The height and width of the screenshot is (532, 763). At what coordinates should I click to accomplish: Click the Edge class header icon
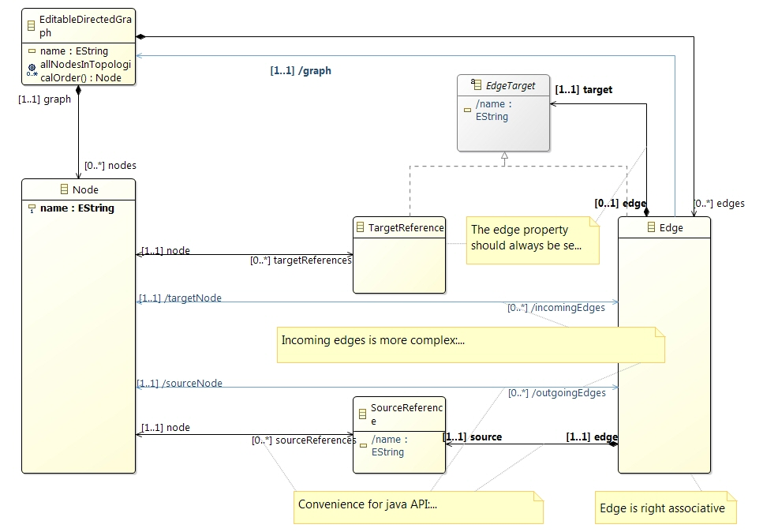[651, 227]
